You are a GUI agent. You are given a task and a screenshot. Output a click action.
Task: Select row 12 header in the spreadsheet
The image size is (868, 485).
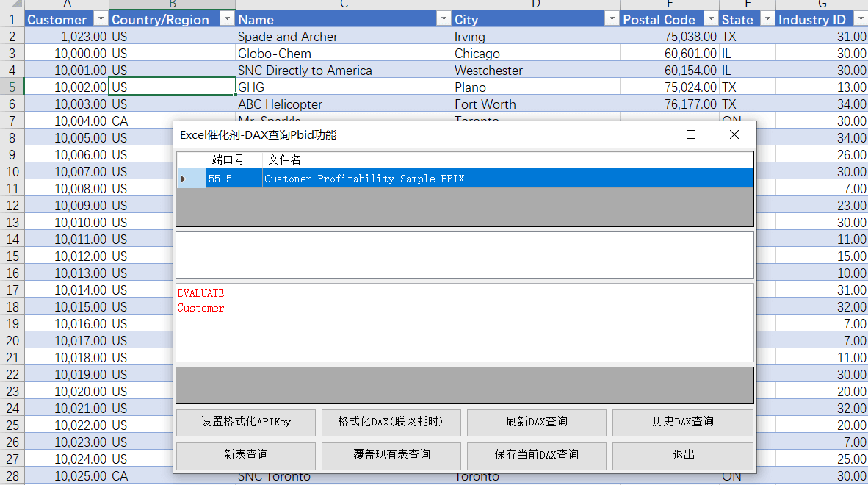(12, 206)
